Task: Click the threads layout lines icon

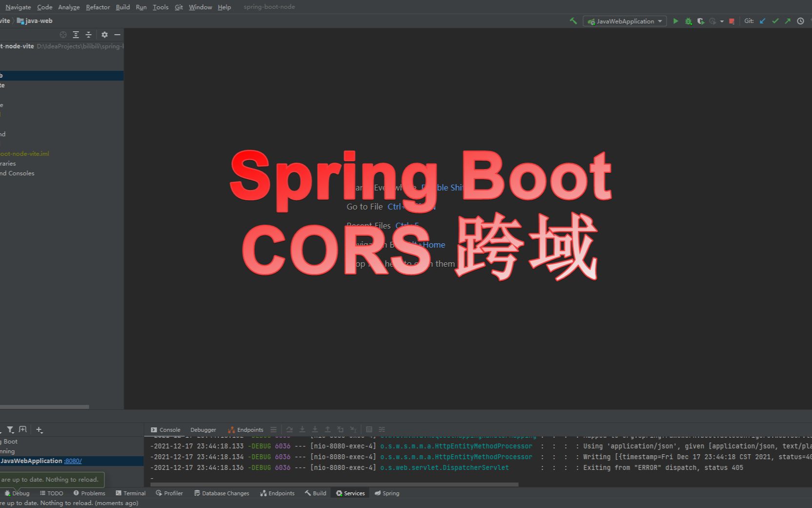Action: pos(274,430)
